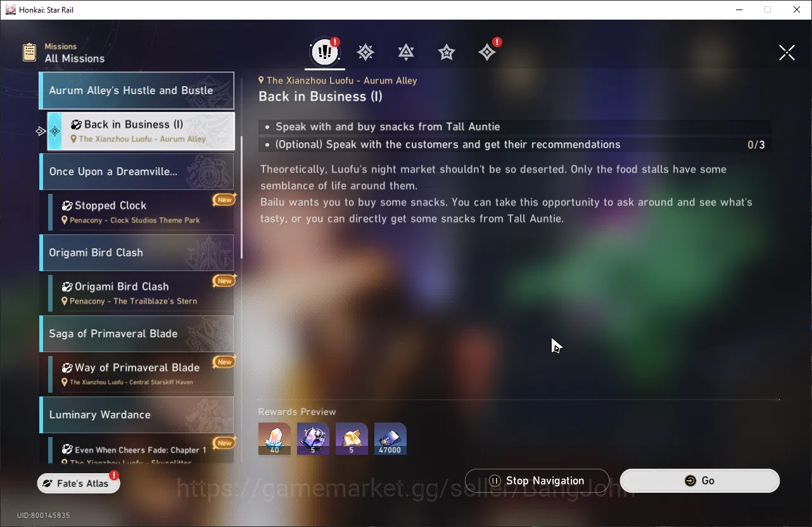Click New badge on Even When Cheers Fade

224,443
